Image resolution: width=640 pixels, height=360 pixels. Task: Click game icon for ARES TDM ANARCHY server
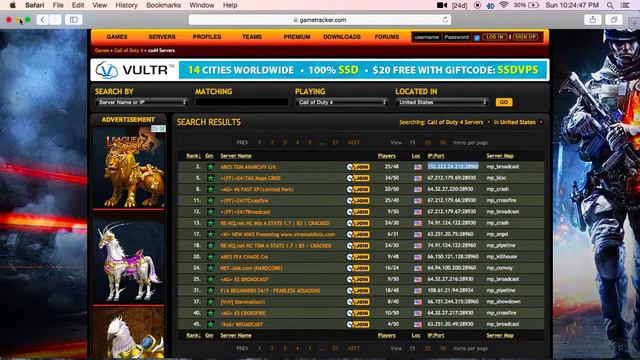(x=211, y=167)
